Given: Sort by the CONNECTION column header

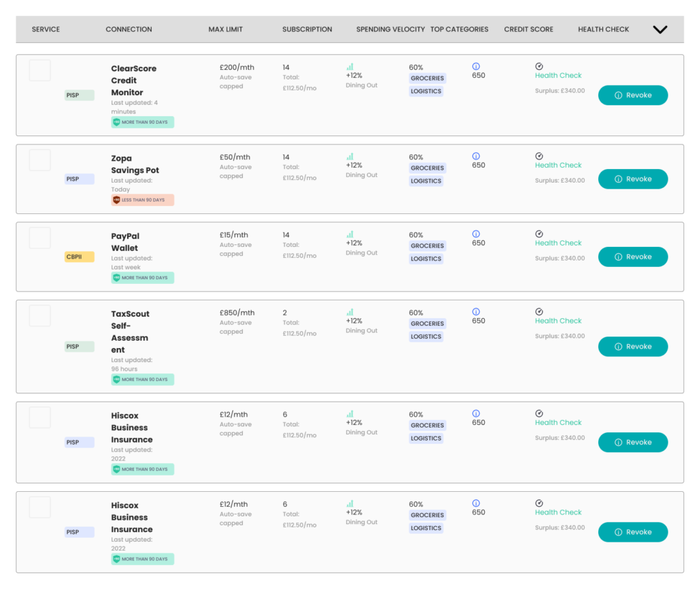Looking at the screenshot, I should pyautogui.click(x=129, y=29).
